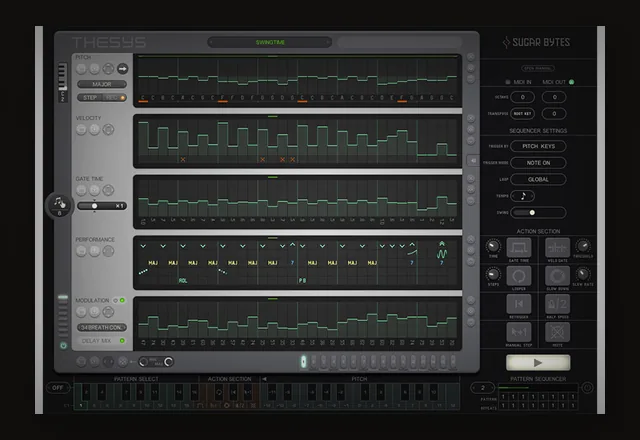Viewport: 640px width, 440px height.
Task: Click the power icon beside Pattern Sequencer
Action: (587, 387)
